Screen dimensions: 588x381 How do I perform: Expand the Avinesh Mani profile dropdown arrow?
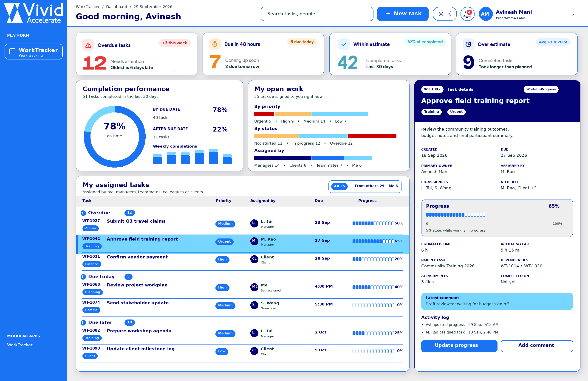(x=573, y=15)
